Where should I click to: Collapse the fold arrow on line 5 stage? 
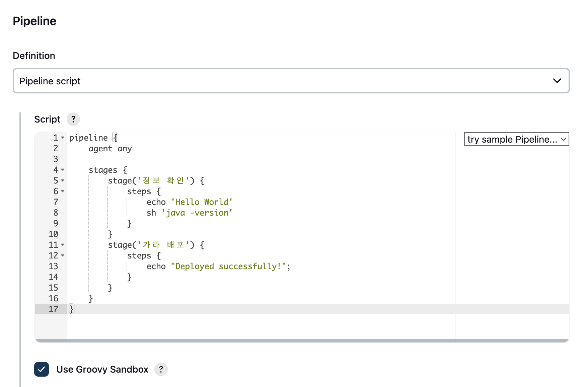63,180
